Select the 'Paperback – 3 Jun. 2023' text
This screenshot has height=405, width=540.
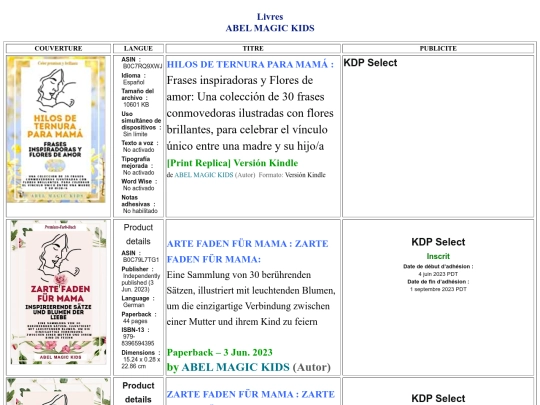click(x=220, y=353)
